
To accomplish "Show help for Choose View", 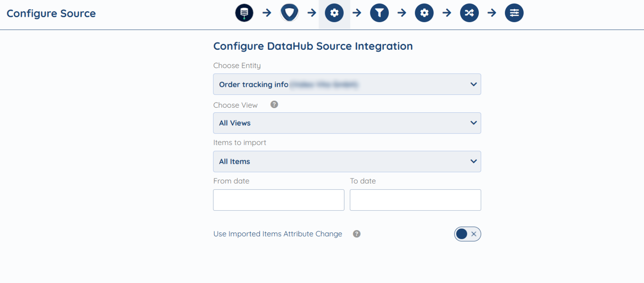I will pyautogui.click(x=274, y=104).
